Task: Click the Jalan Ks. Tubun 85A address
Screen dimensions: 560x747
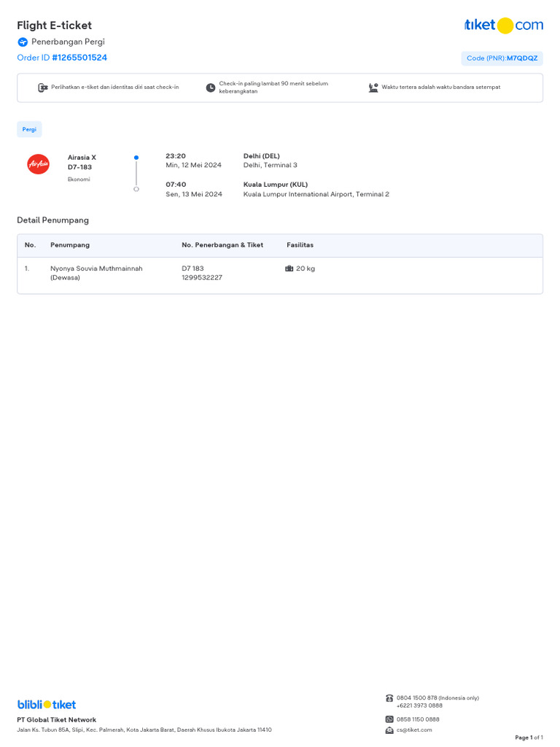Action: [144, 729]
